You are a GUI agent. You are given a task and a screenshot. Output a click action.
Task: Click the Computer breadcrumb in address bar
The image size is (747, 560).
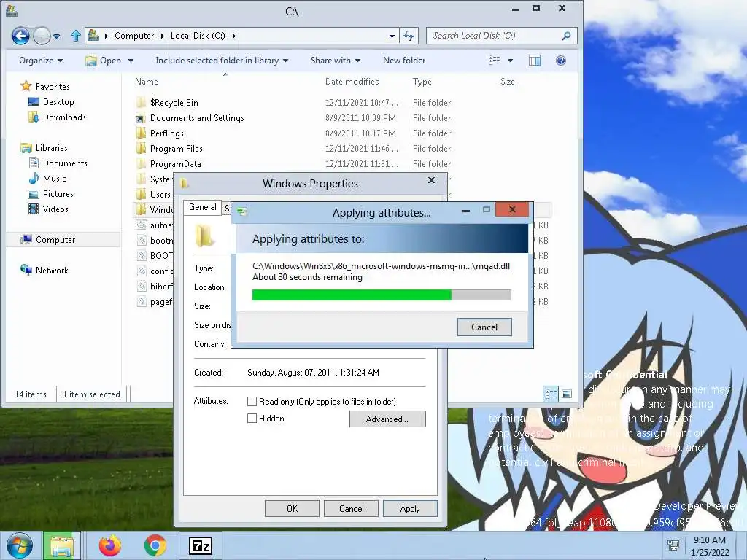click(x=134, y=36)
